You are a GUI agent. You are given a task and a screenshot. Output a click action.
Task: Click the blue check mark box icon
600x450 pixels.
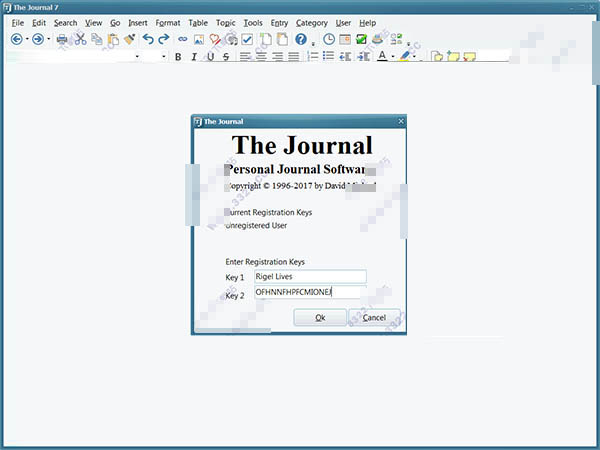[247, 39]
